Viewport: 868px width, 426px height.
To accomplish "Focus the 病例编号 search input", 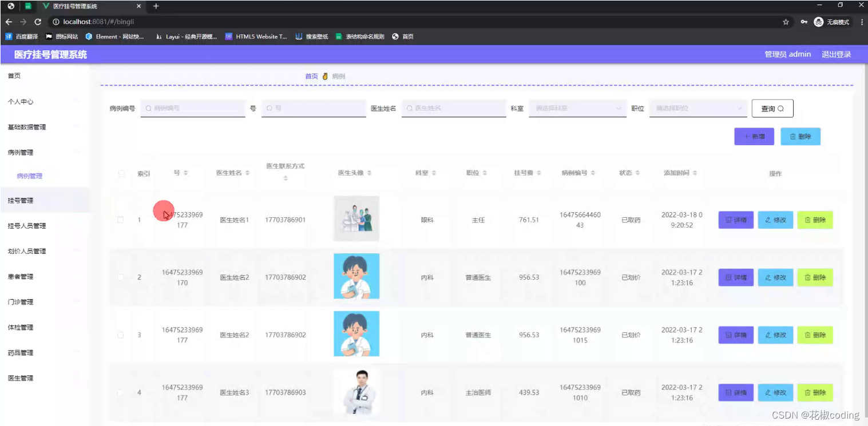I will click(x=193, y=108).
